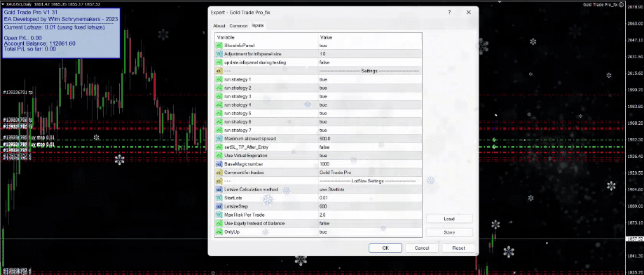644x275 pixels.
Task: Click the icon beside Lotsize Calculation method
Action: [219, 189]
